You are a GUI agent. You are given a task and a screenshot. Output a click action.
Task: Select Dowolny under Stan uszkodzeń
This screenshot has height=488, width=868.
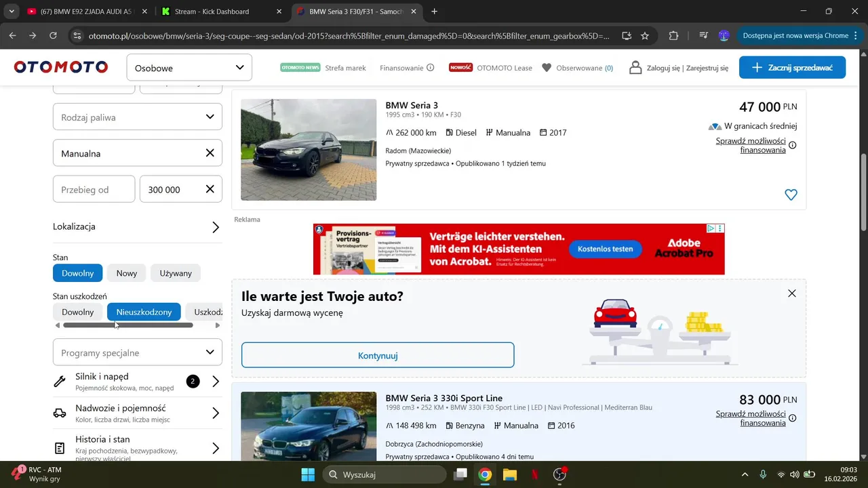click(x=78, y=312)
